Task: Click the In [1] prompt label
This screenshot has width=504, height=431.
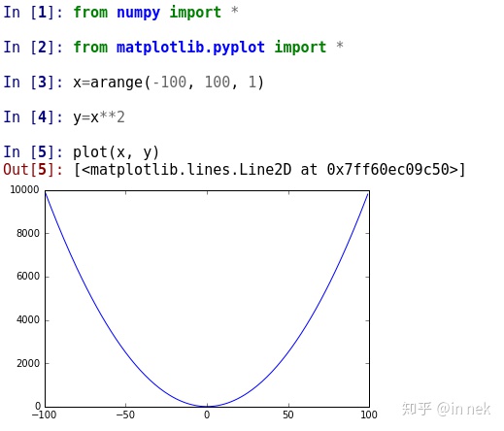Action: (33, 13)
